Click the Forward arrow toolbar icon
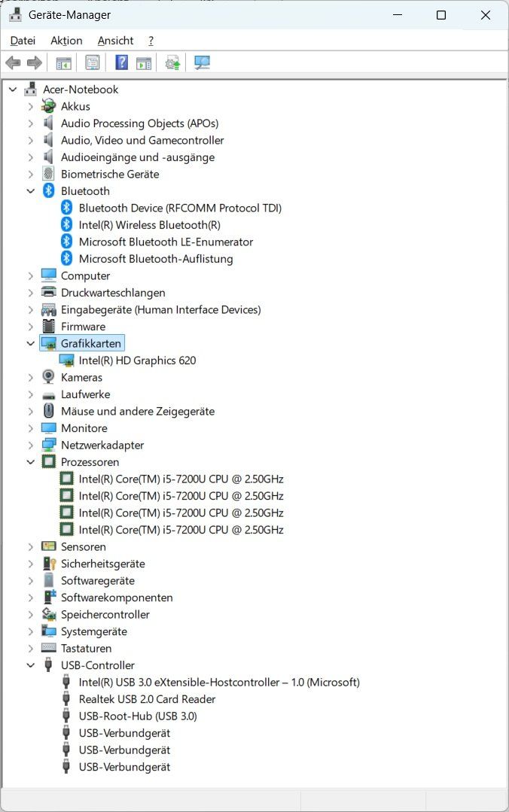509x812 pixels. coord(34,63)
